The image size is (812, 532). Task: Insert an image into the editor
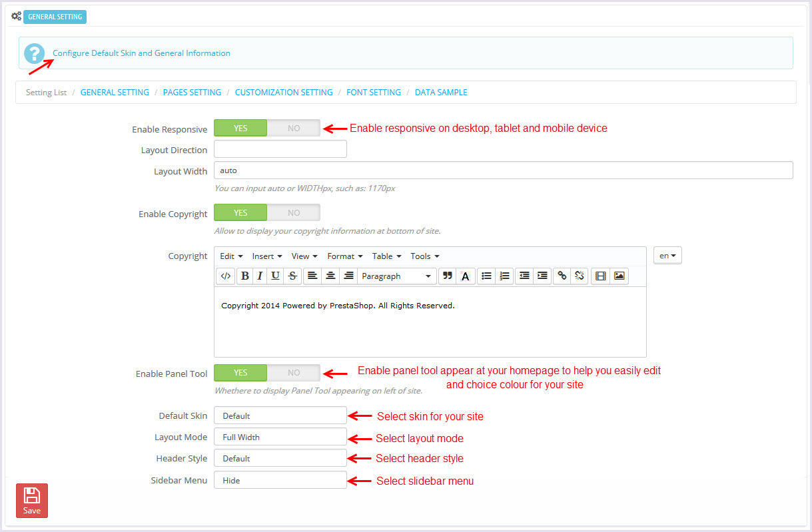tap(619, 276)
